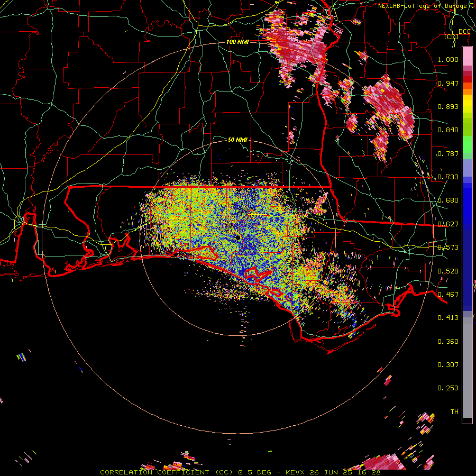The height and width of the screenshot is (476, 476).
Task: Click the KEVX station identifier in caption
Action: tap(295, 472)
